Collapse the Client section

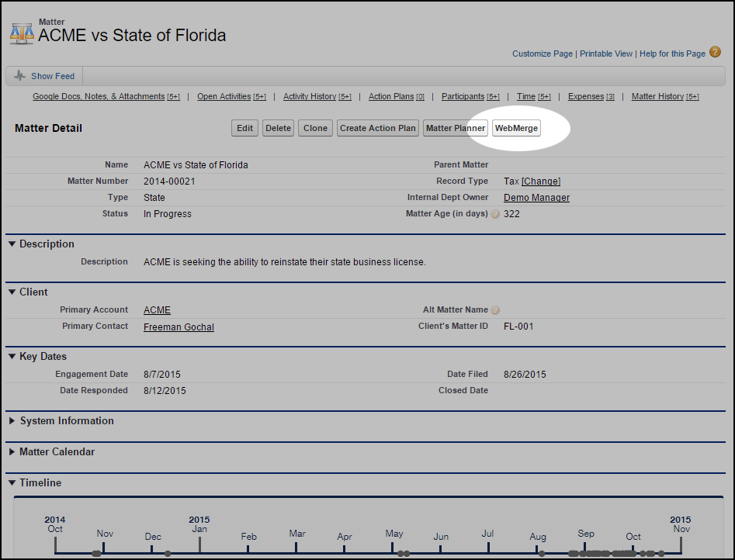(12, 292)
